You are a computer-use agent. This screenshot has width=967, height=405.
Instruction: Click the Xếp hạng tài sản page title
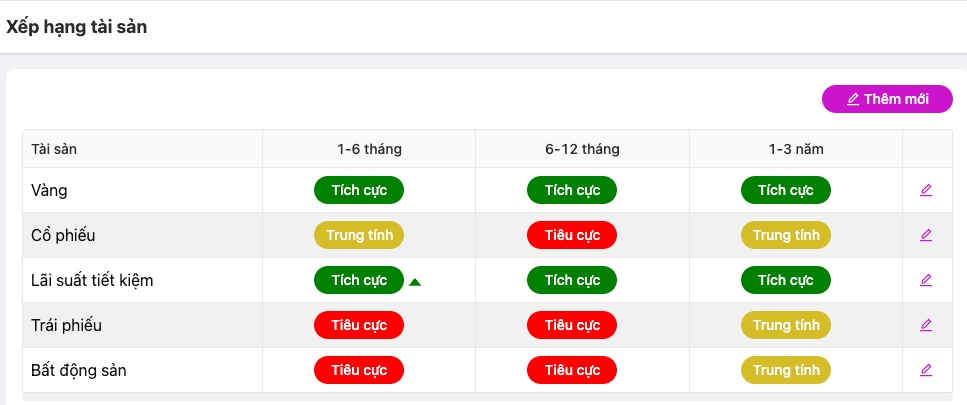coord(77,27)
